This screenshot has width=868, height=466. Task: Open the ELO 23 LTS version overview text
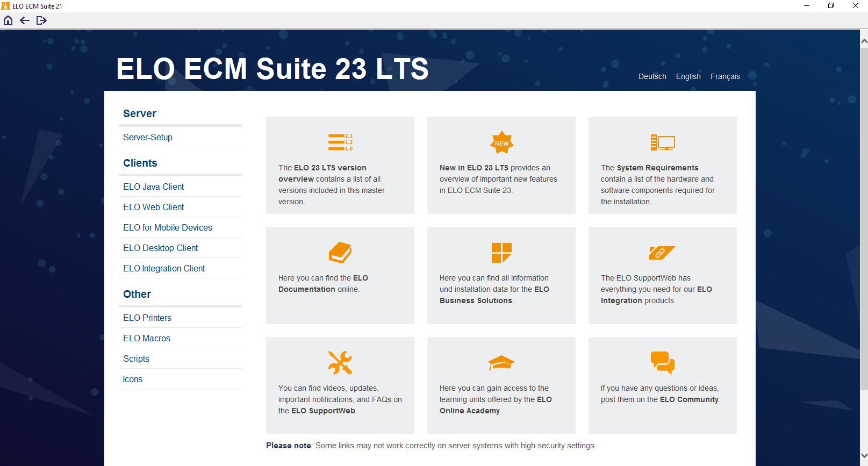332,184
